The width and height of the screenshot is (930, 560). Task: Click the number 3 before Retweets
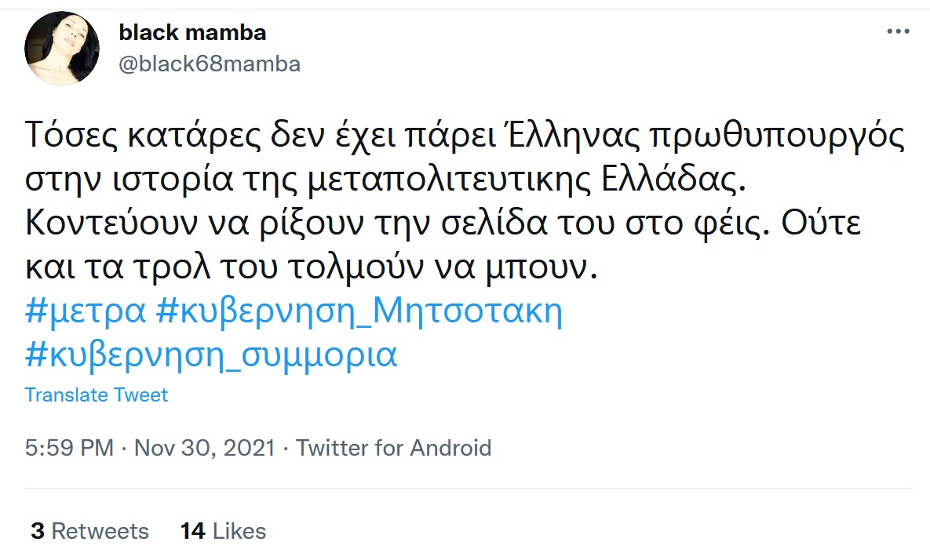(37, 531)
